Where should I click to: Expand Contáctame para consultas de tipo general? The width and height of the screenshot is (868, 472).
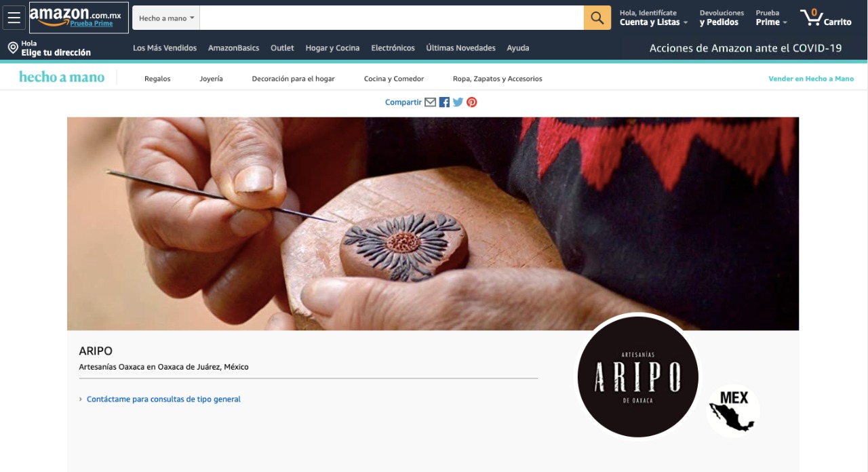pyautogui.click(x=163, y=399)
